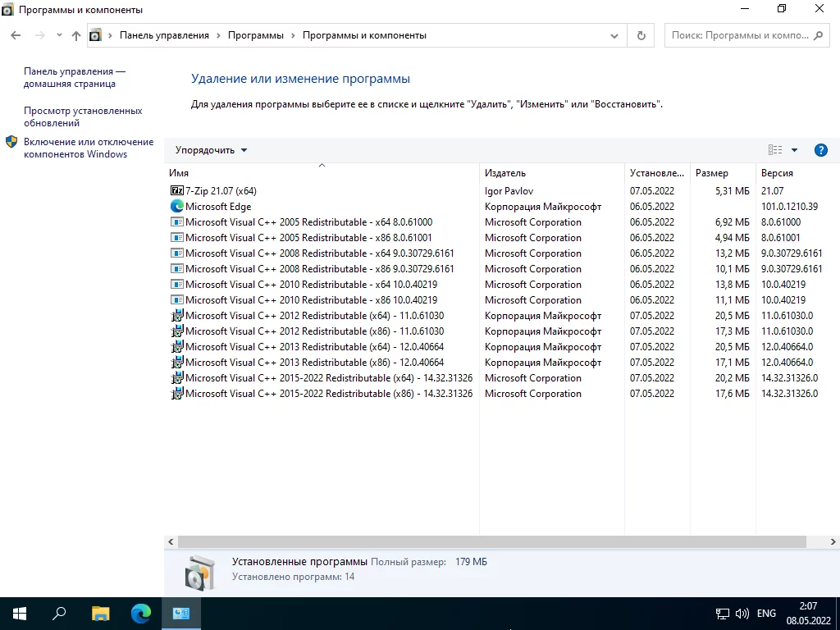840x630 pixels.
Task: Click the 7-Zip 21.07 program icon
Action: 177,190
